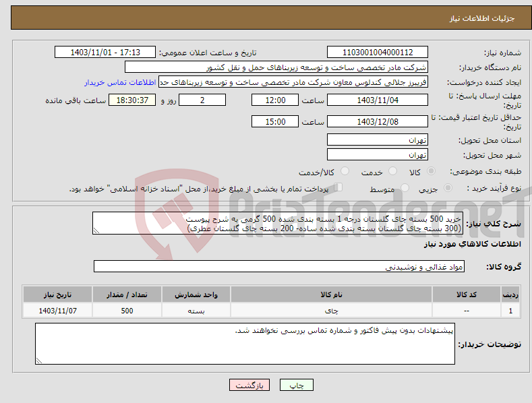Click the code cell showing -- in the چای row
This screenshot has width=532, height=403.
pos(467,311)
